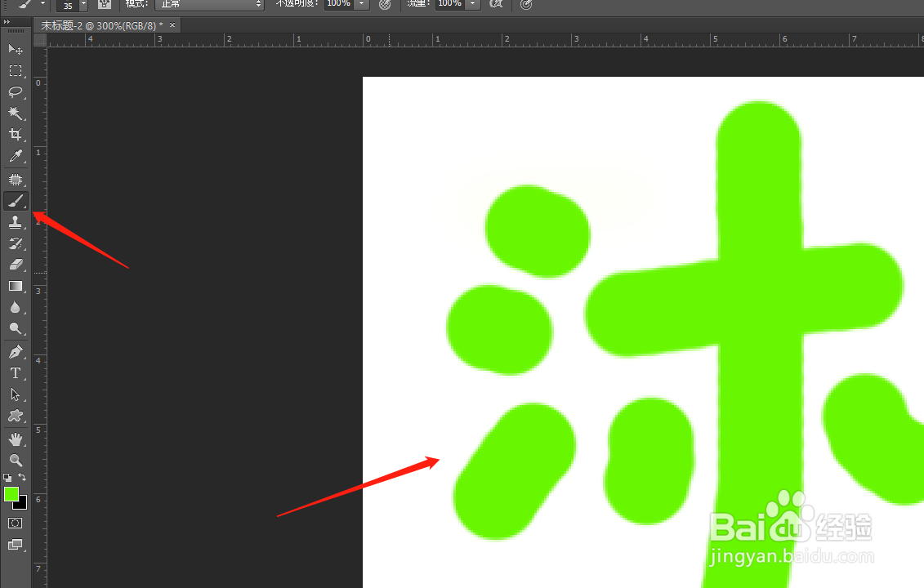Viewport: 924px width, 588px height.
Task: Select the Crop tool
Action: pos(16,134)
